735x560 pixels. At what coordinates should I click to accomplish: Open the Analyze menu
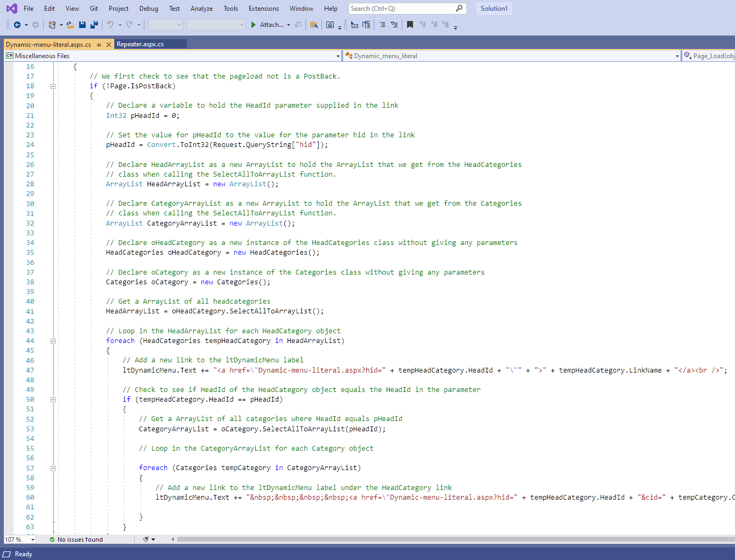(201, 9)
